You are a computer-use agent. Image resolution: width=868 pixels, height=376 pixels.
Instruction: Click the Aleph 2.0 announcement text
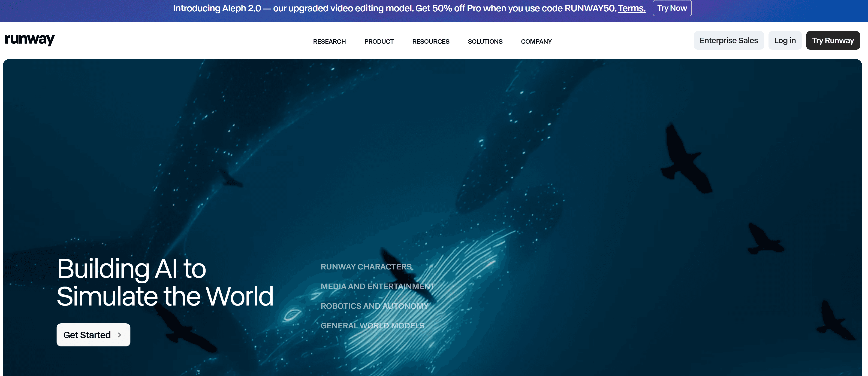tap(395, 8)
